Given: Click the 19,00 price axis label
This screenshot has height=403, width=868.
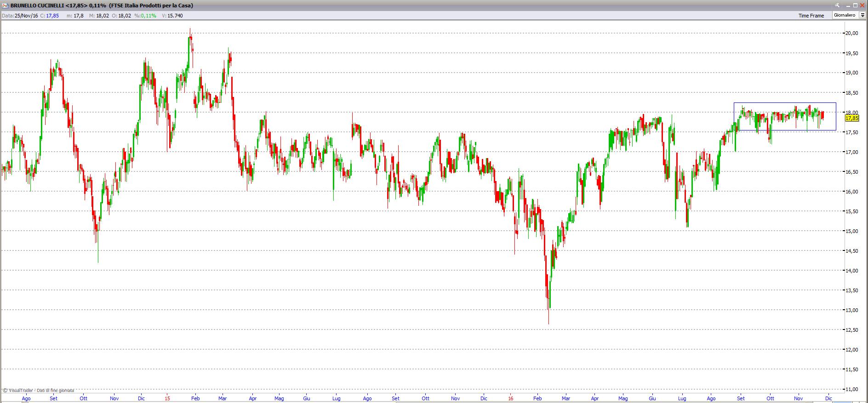Looking at the screenshot, I should pyautogui.click(x=851, y=73).
